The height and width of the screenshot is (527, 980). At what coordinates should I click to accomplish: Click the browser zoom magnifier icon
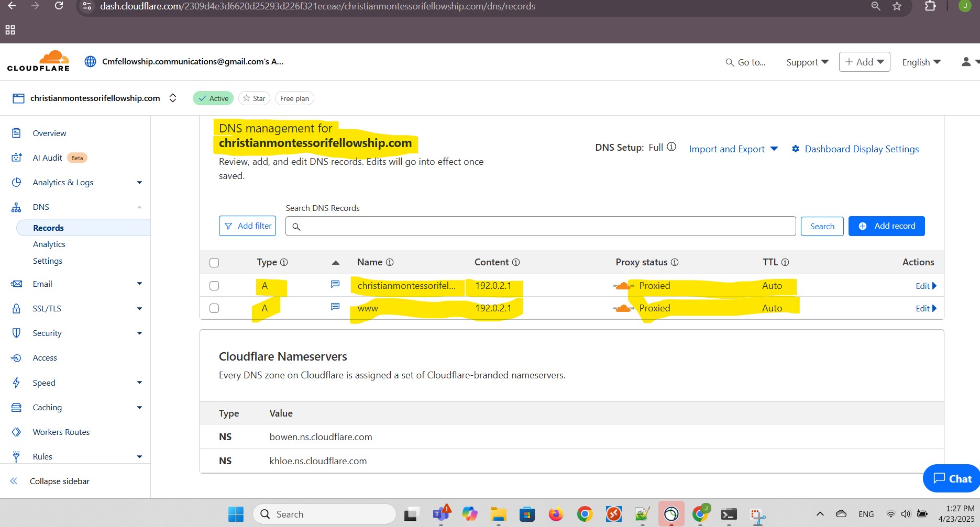tap(875, 6)
